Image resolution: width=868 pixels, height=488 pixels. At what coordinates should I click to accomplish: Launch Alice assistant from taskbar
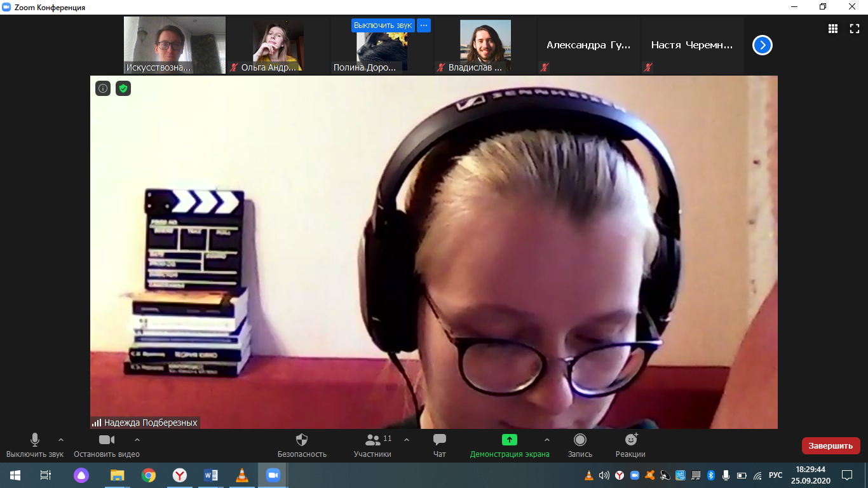coord(81,475)
